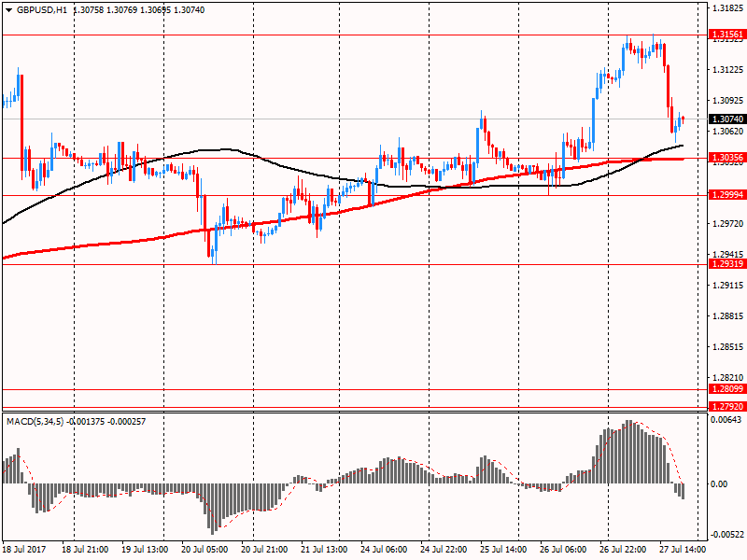This screenshot has width=747, height=560.
Task: Select the 1.29319 support level label
Action: coord(727,264)
